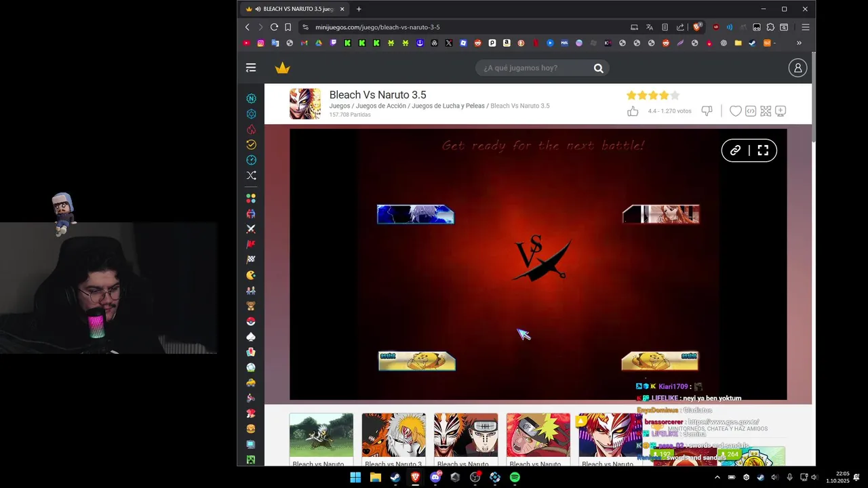Screen dimensions: 868x488
Task: Open the crossed swords fighting category
Action: pos(251,229)
